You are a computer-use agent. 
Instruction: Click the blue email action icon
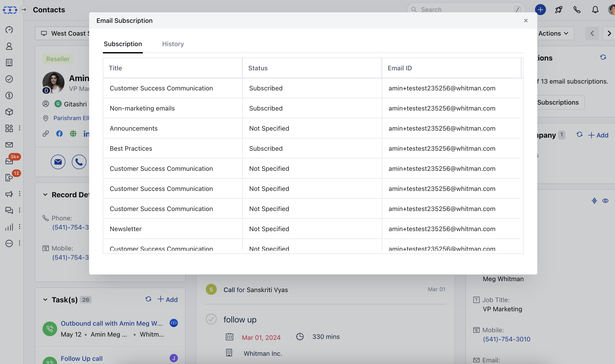58,162
